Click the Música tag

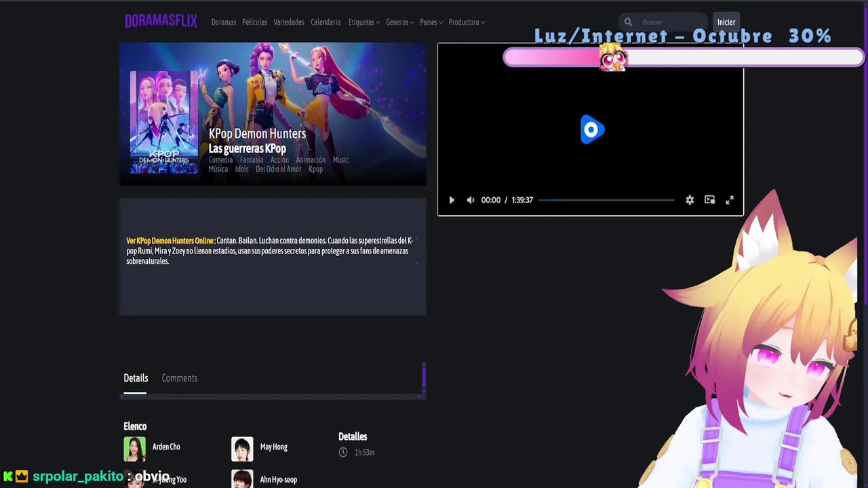(218, 169)
